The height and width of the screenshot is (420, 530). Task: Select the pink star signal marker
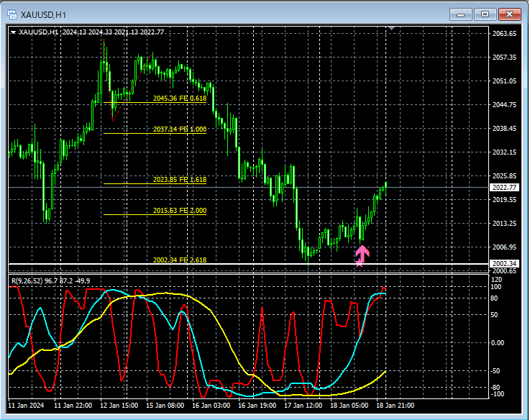click(359, 263)
